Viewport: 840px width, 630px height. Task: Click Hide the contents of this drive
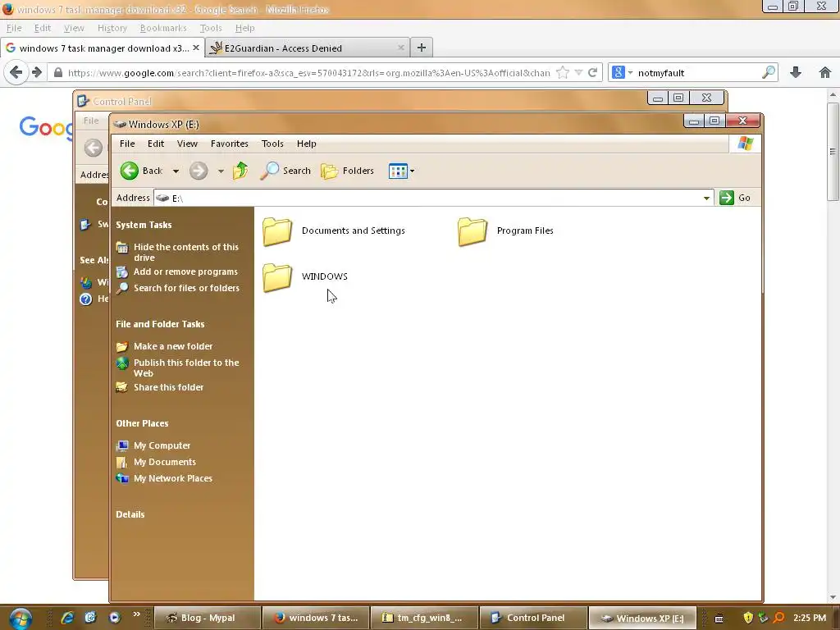(x=186, y=252)
